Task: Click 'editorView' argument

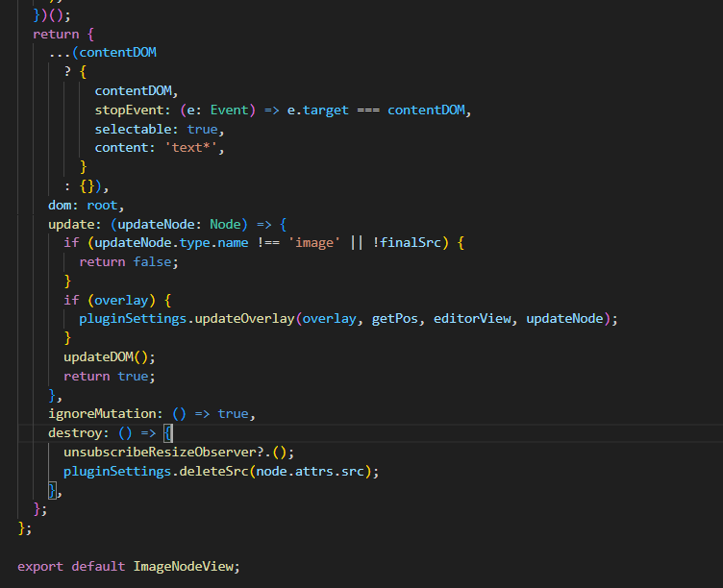Action: [472, 319]
